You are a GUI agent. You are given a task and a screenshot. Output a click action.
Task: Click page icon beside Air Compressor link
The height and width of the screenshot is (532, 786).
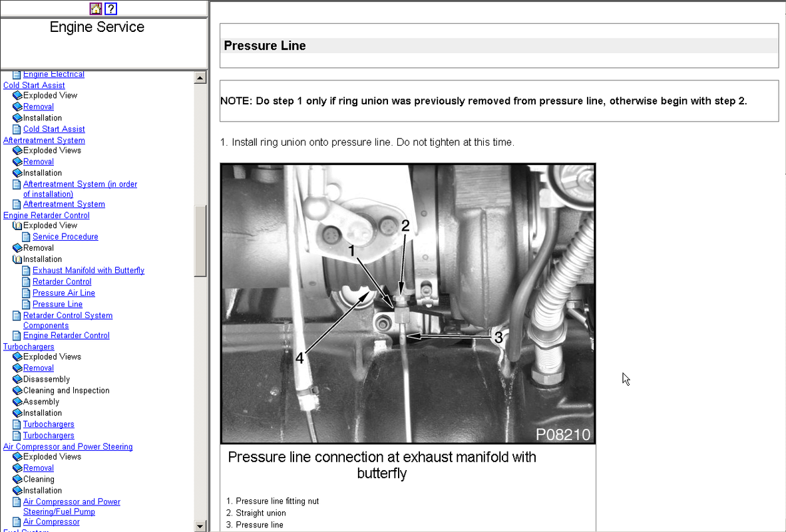(x=17, y=522)
